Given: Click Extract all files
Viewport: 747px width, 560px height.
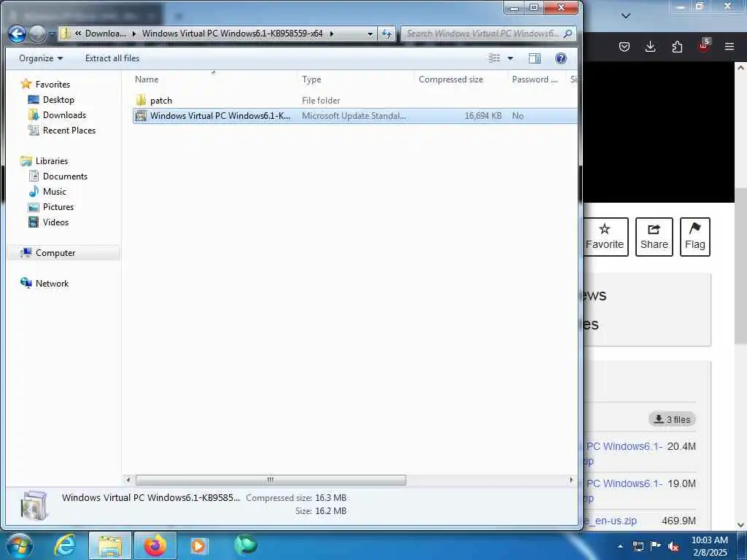Looking at the screenshot, I should (112, 58).
